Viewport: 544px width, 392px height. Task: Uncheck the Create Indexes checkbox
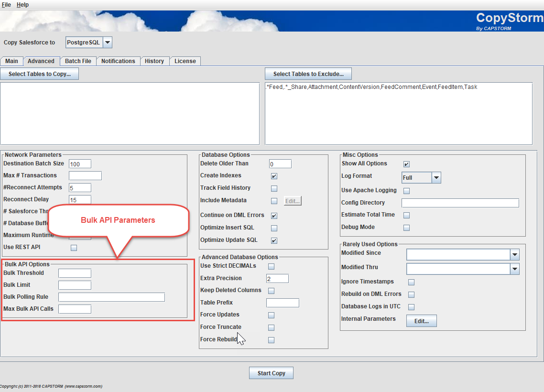[x=274, y=176]
